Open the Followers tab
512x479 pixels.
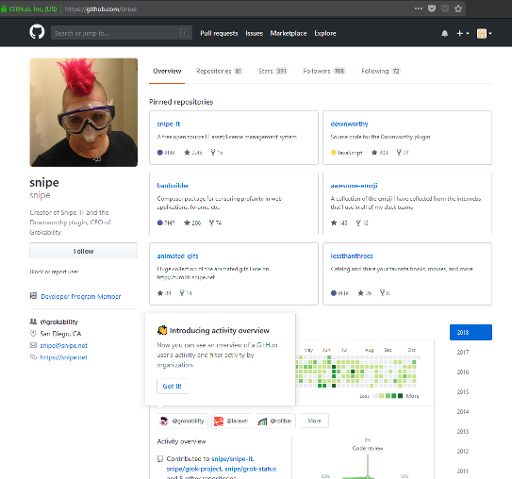(x=324, y=71)
